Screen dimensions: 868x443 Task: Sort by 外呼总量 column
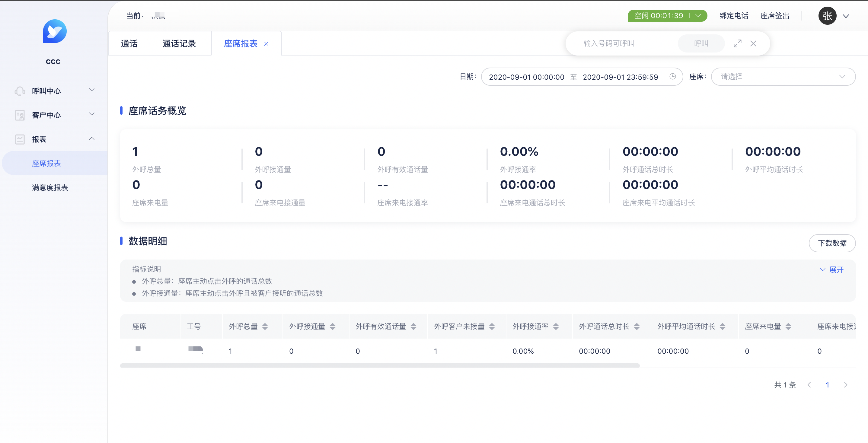pos(265,327)
